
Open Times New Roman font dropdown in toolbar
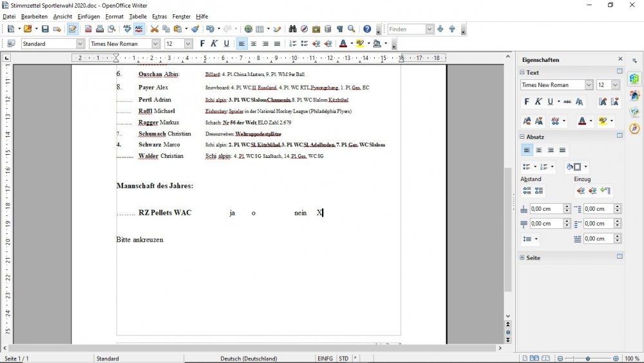coord(156,44)
